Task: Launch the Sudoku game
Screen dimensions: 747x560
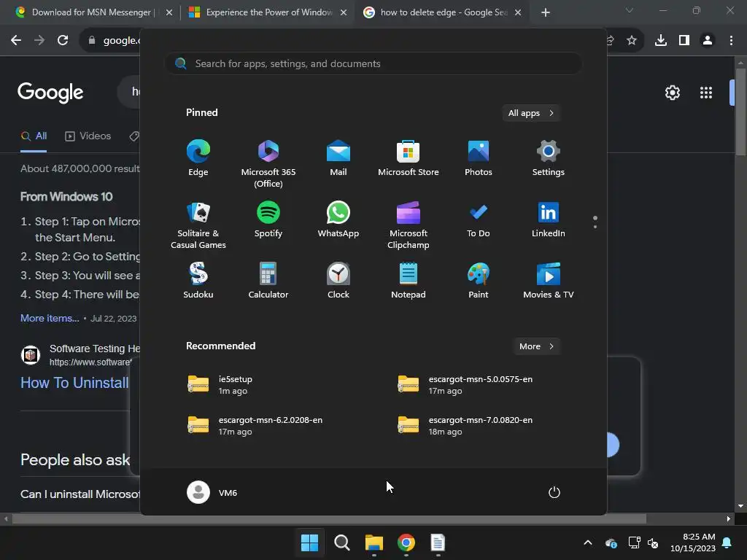Action: [x=198, y=281]
